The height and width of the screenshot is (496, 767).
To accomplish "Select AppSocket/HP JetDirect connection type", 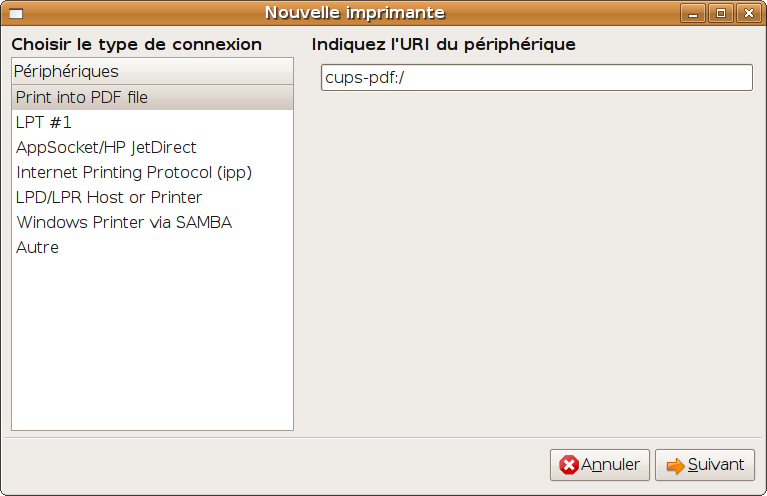I will click(x=106, y=147).
